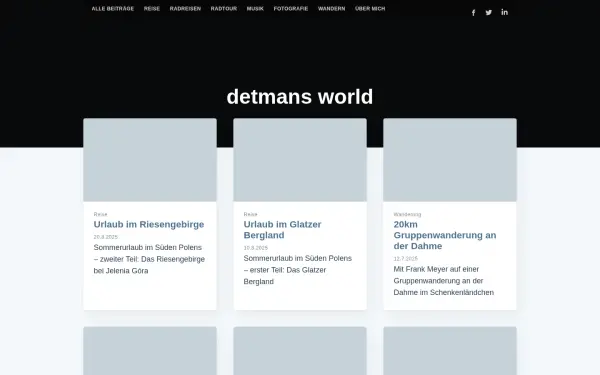Click the Wanderung category label

[407, 214]
